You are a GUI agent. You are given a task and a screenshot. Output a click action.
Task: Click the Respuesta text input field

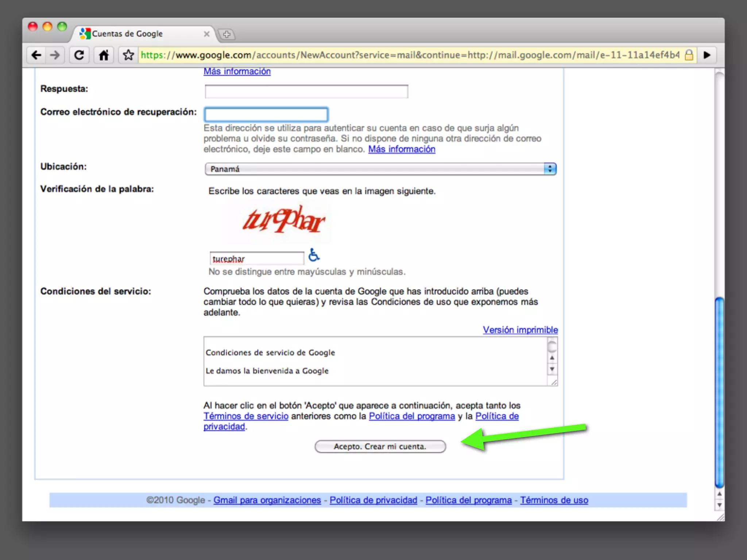tap(306, 92)
